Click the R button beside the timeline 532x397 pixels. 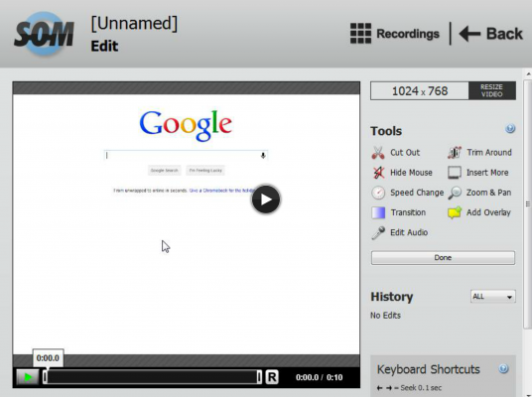tap(272, 377)
